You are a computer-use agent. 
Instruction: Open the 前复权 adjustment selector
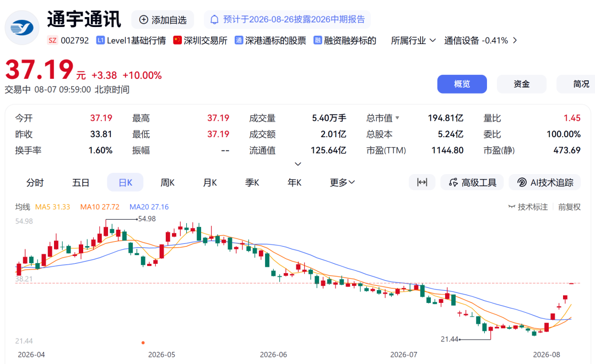(569, 207)
